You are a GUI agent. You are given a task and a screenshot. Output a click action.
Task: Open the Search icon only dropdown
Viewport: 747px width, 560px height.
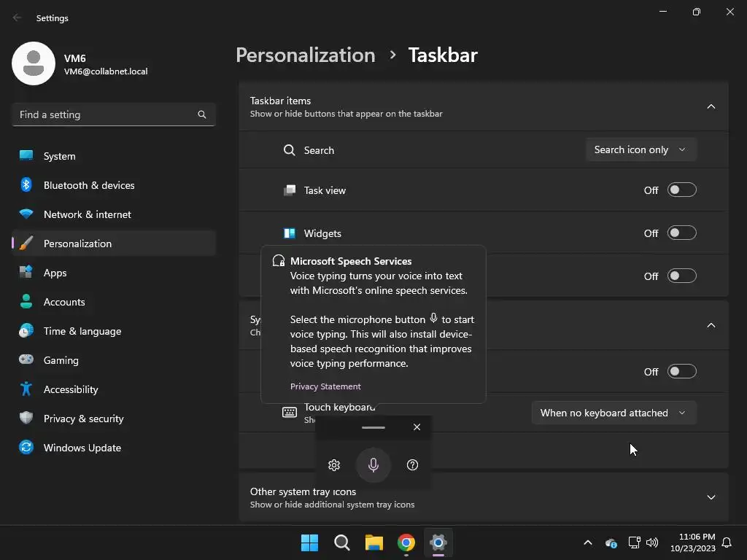coord(640,149)
